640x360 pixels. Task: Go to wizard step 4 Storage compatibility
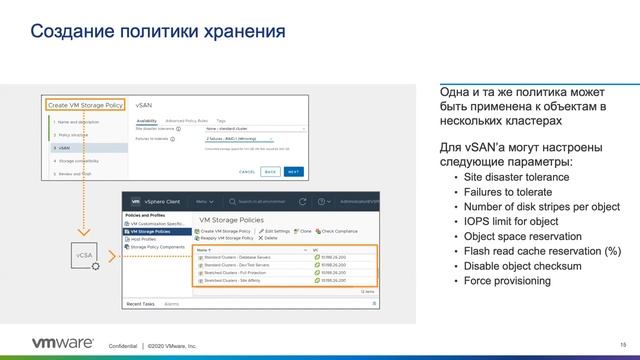[76, 161]
